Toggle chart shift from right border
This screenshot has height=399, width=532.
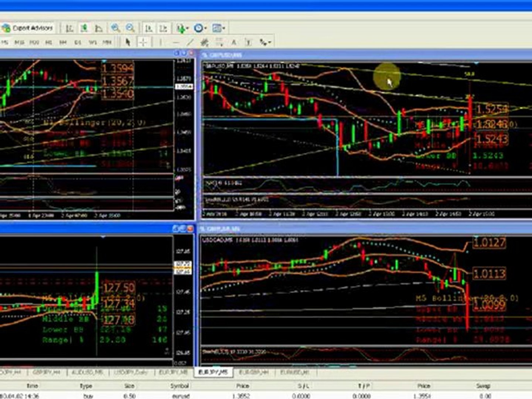tap(163, 28)
